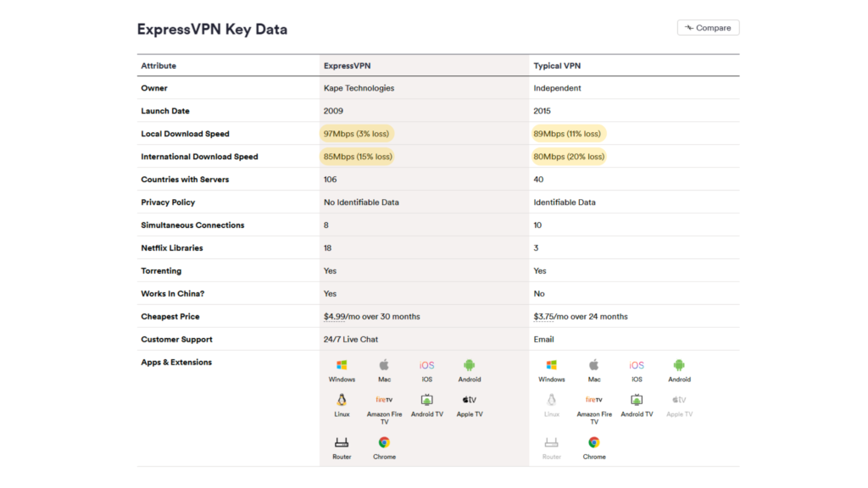Click the 106 countries value
This screenshot has height=488, width=868.
point(330,180)
